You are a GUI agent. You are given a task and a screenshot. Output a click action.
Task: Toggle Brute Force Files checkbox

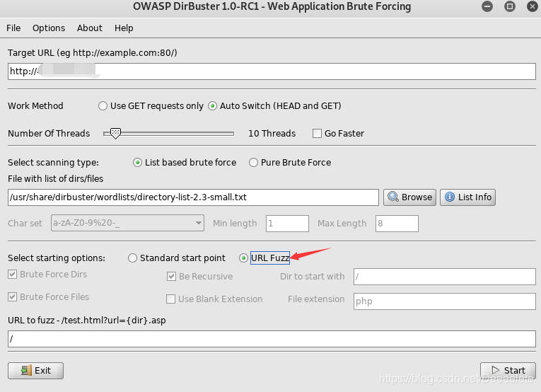click(x=13, y=296)
